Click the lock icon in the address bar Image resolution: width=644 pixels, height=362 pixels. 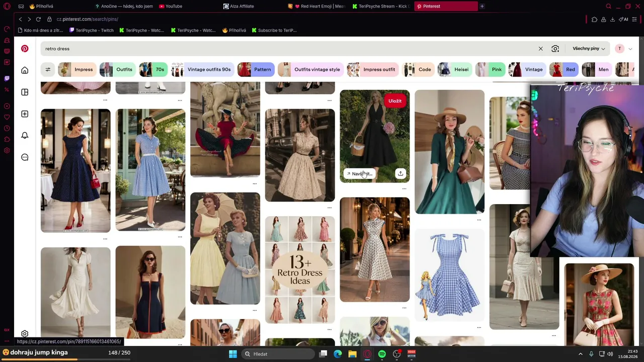coord(49,19)
